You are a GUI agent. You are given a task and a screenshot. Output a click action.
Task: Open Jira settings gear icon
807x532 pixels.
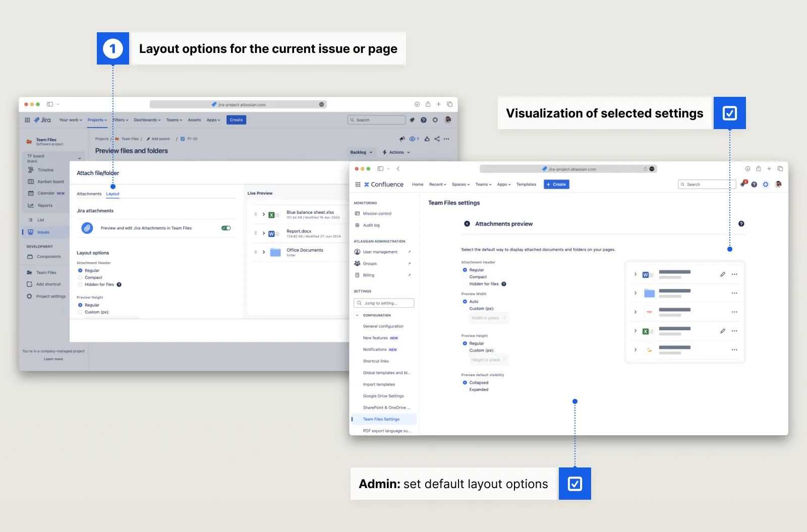click(435, 120)
